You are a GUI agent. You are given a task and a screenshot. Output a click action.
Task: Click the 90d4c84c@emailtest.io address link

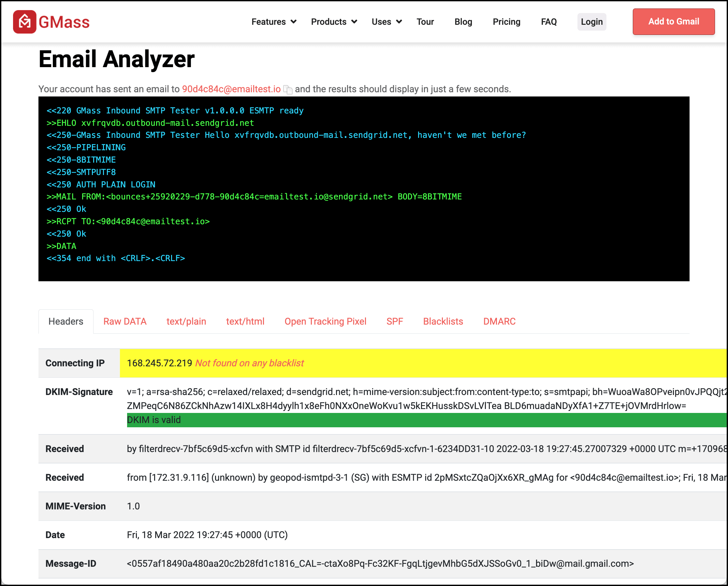(231, 89)
